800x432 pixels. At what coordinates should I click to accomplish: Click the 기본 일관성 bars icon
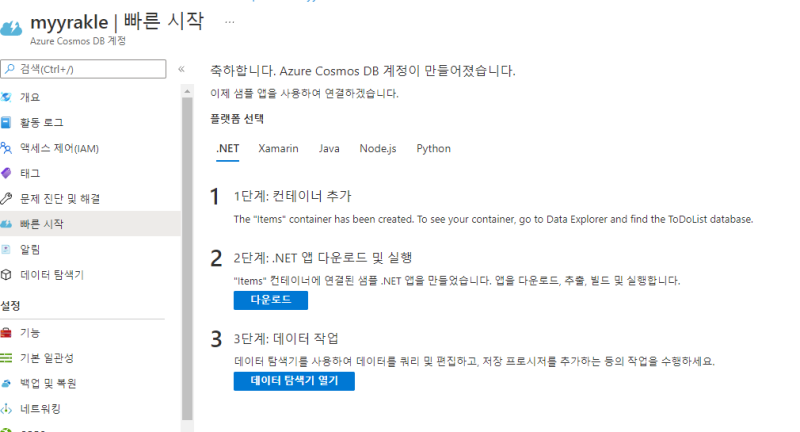[7, 358]
